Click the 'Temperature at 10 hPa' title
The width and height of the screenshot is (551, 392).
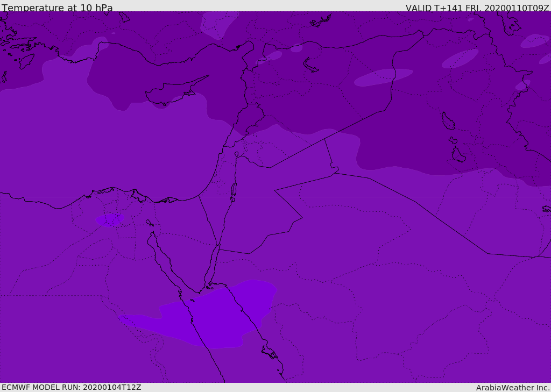click(x=57, y=8)
